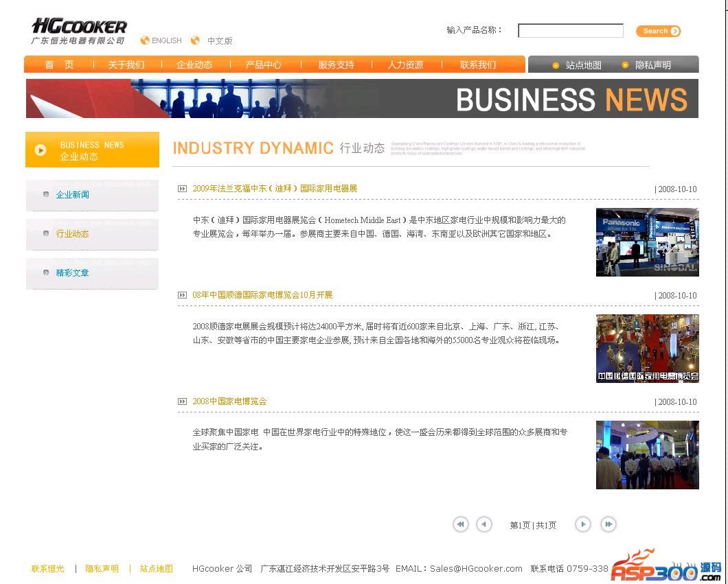Open the footer 站点地图 link
The image size is (728, 584).
coord(157,569)
